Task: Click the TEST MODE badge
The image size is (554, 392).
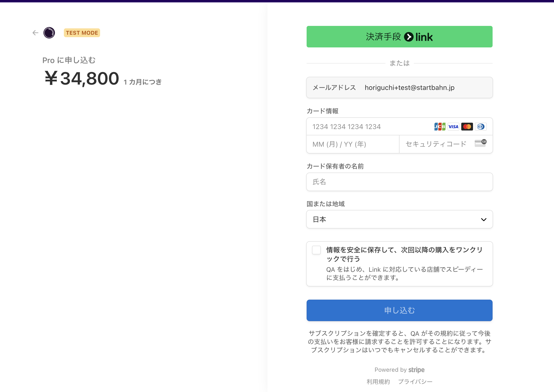Action: tap(82, 33)
